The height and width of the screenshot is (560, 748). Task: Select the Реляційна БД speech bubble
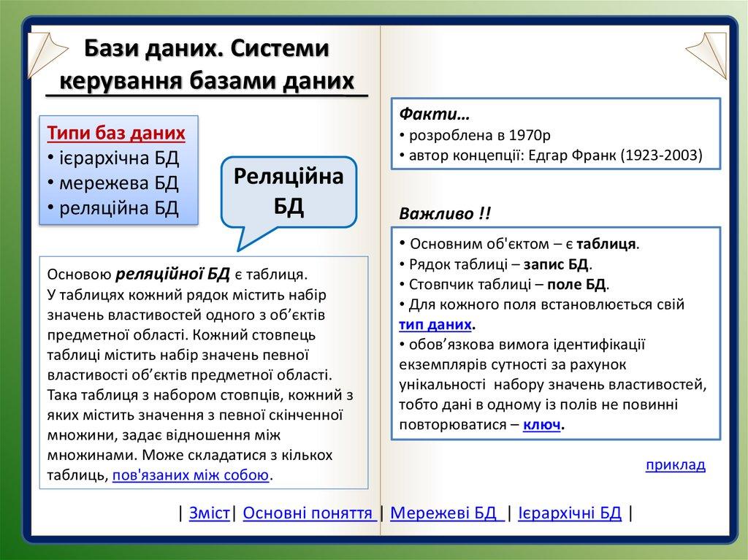pos(289,191)
